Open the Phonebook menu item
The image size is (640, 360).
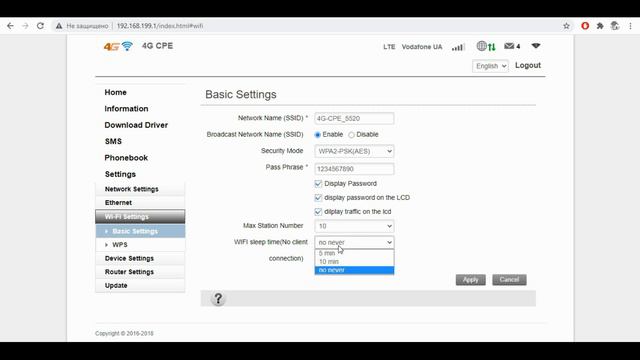[x=126, y=158]
